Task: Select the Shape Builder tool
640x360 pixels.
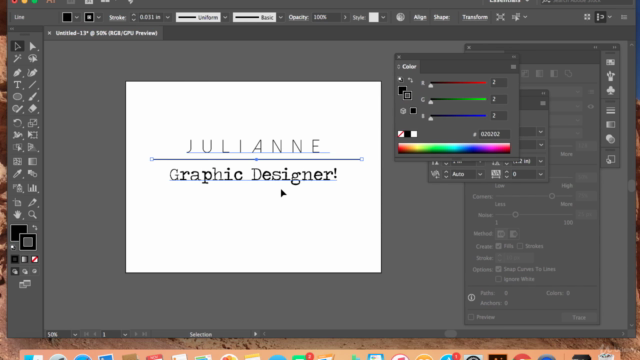Action: tap(17, 147)
